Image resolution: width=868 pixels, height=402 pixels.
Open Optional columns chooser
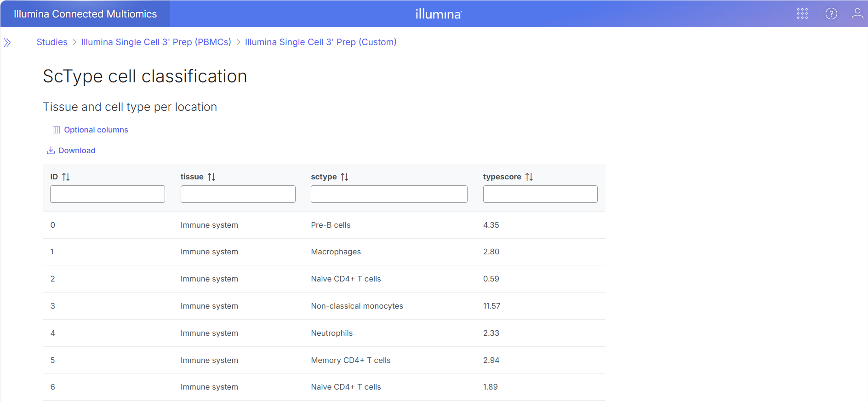91,130
